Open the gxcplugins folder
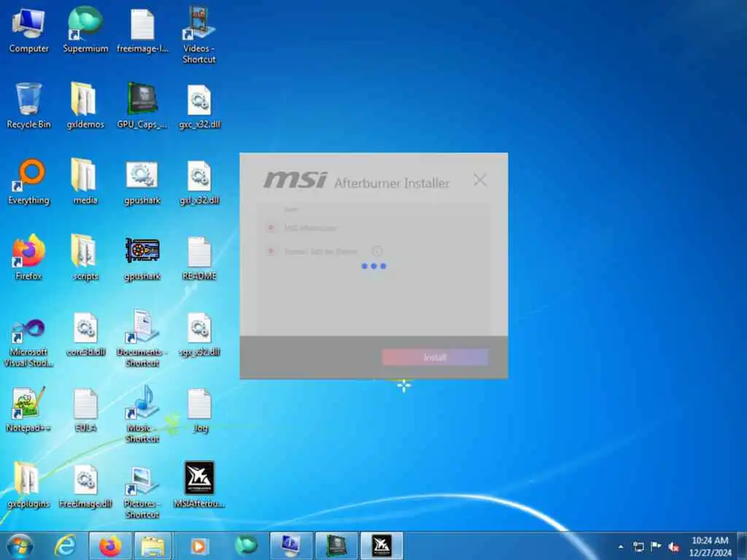 tap(28, 485)
